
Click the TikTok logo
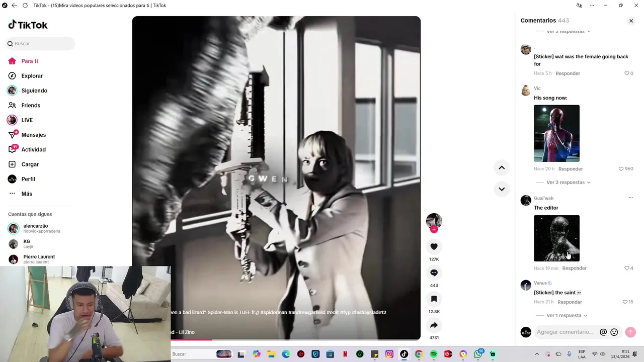tap(28, 25)
